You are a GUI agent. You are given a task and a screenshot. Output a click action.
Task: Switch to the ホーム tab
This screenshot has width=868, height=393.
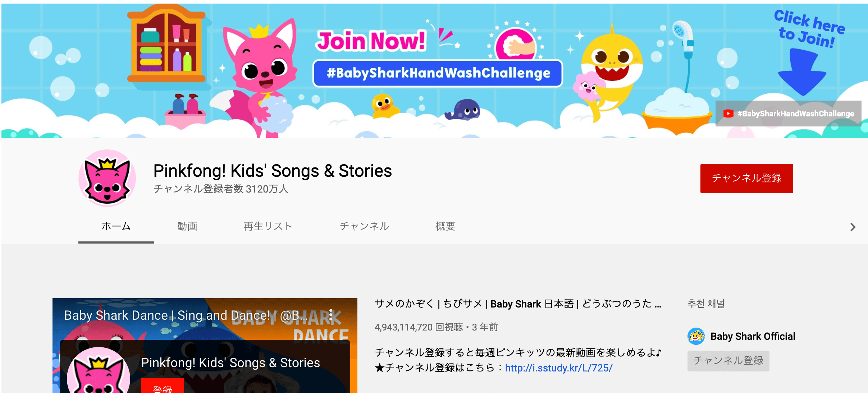click(x=116, y=226)
